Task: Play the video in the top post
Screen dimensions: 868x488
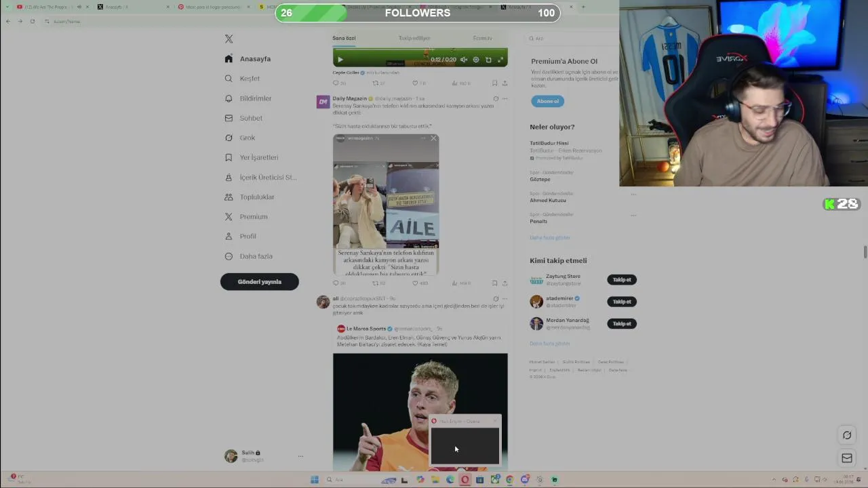Action: tap(340, 60)
